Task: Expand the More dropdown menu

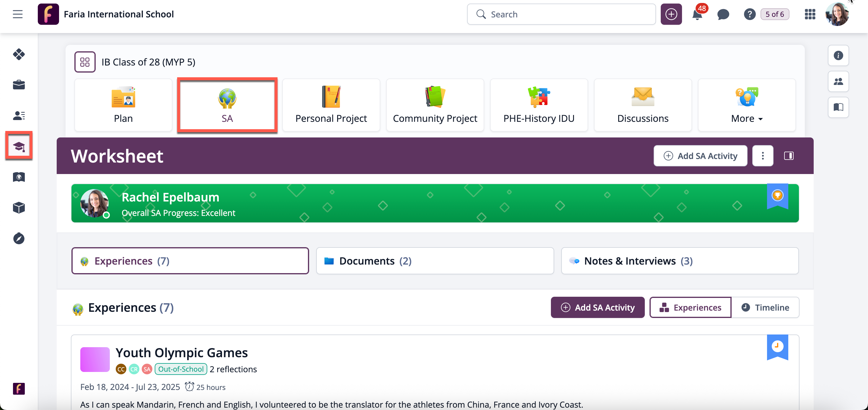Action: tap(746, 105)
